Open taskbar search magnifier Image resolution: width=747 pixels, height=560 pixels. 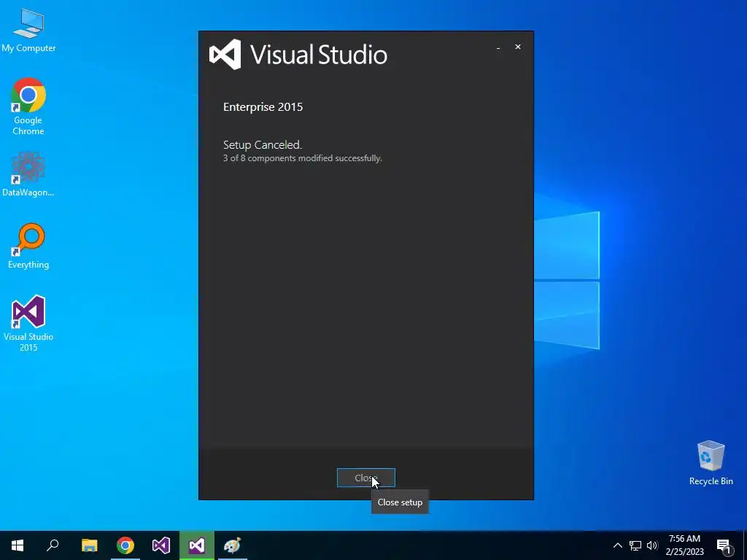[x=53, y=545]
